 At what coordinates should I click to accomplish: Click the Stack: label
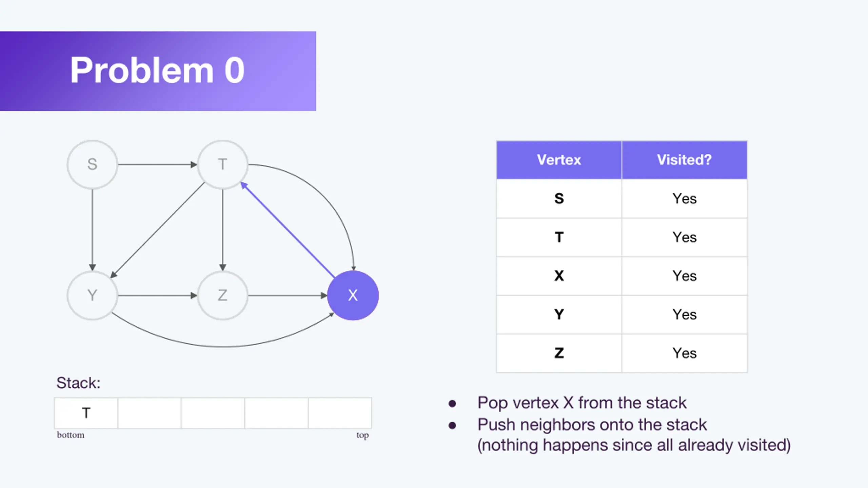[x=78, y=383]
